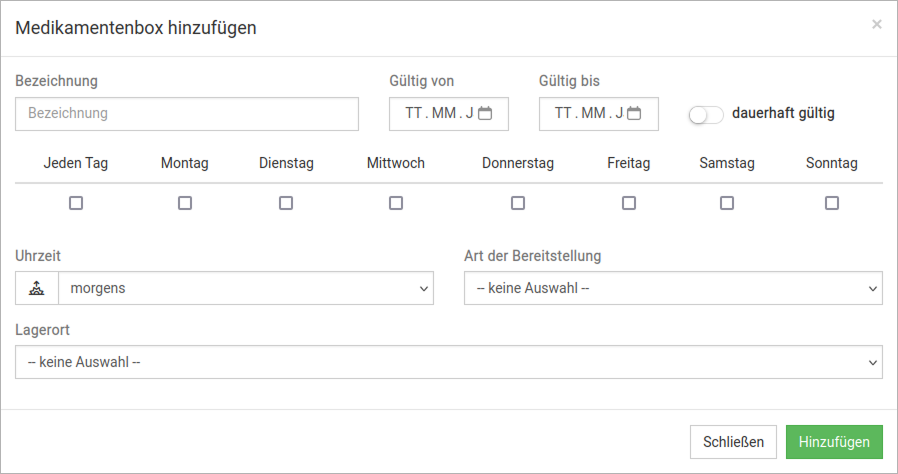Check the Jeden Tag checkbox
Viewport: 898px width, 474px height.
coord(76,203)
